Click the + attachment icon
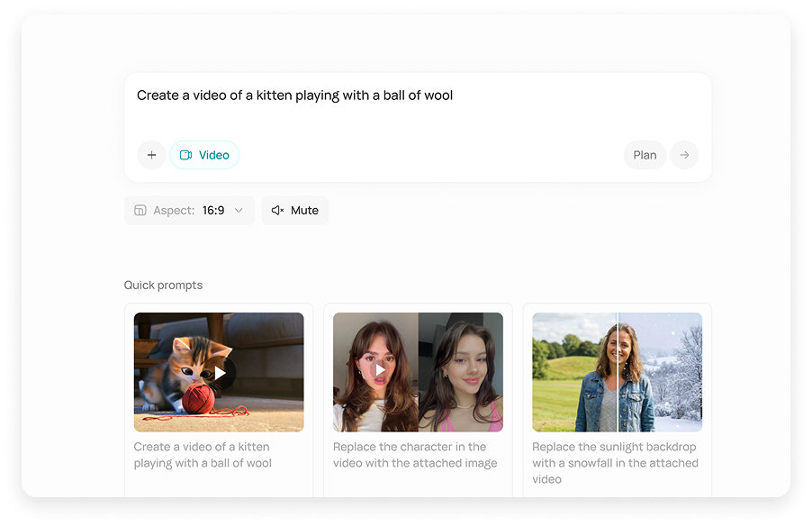 click(151, 155)
